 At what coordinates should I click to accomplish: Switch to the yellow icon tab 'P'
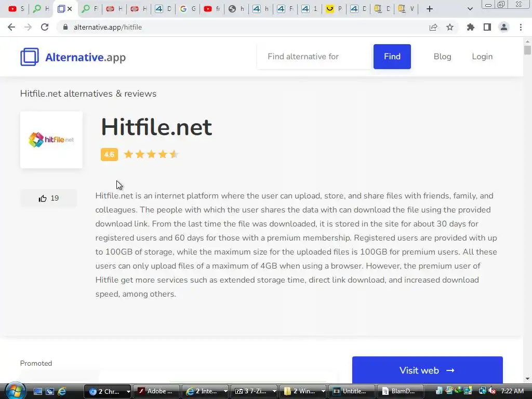334,9
